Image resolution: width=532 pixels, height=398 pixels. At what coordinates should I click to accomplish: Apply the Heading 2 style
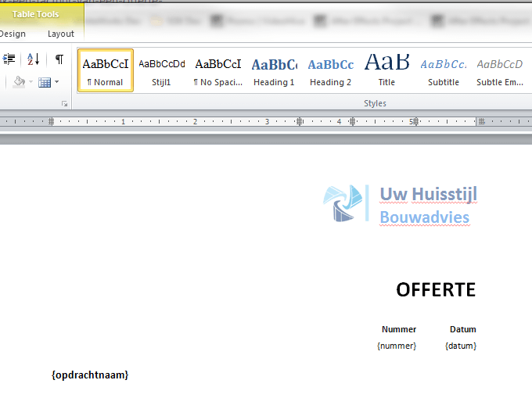click(330, 70)
